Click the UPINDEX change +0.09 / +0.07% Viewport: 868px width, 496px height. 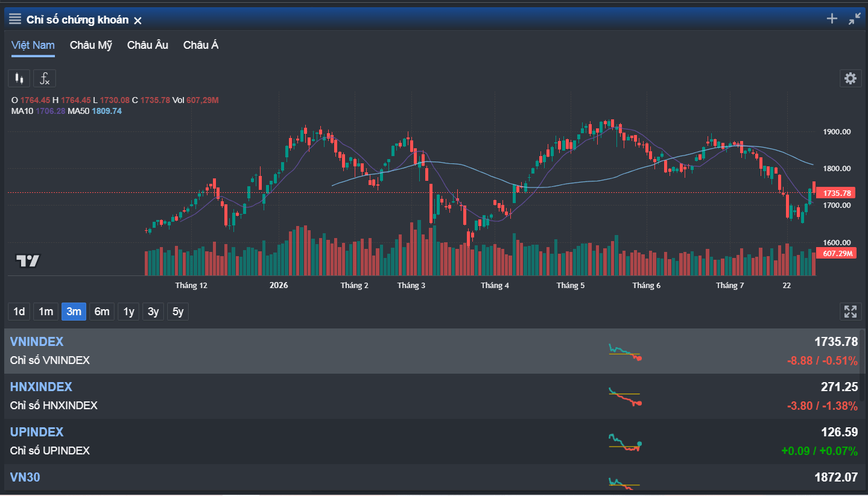(x=819, y=451)
